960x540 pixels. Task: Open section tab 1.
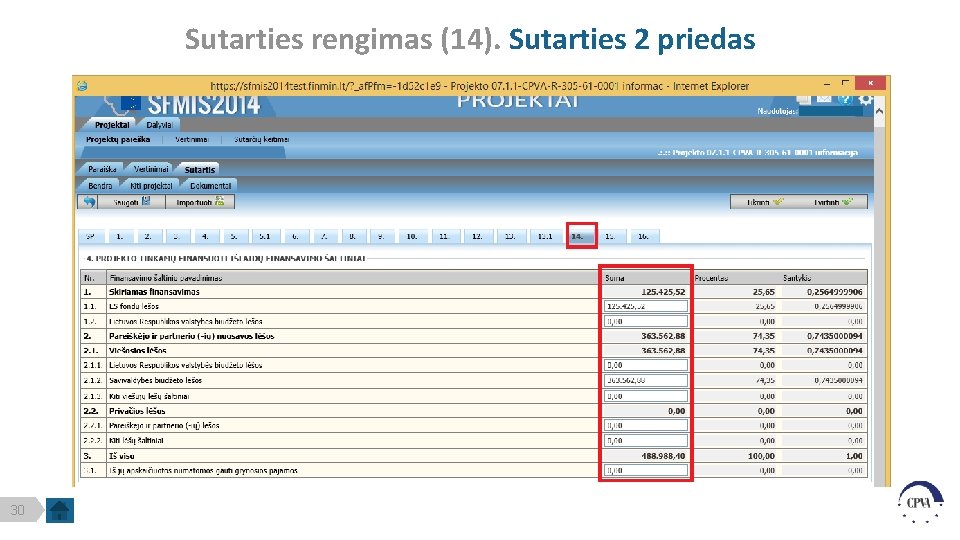point(119,236)
